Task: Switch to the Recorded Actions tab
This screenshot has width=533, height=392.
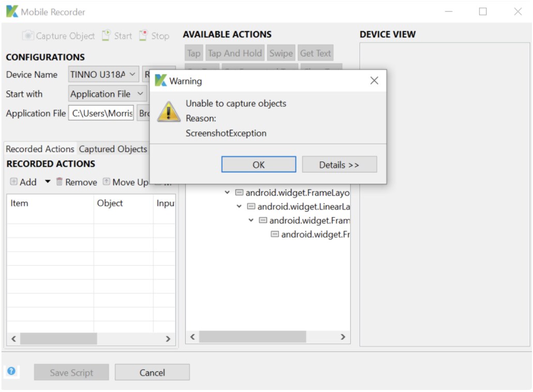Action: pos(39,149)
